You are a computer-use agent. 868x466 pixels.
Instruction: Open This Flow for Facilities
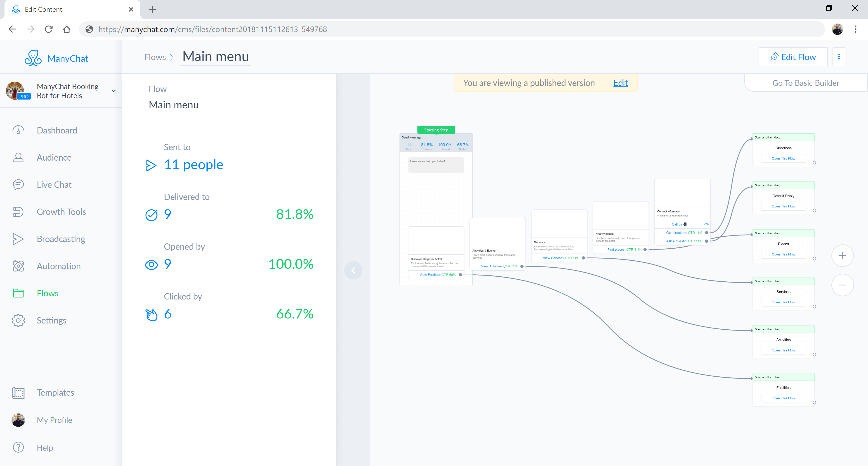coord(783,398)
